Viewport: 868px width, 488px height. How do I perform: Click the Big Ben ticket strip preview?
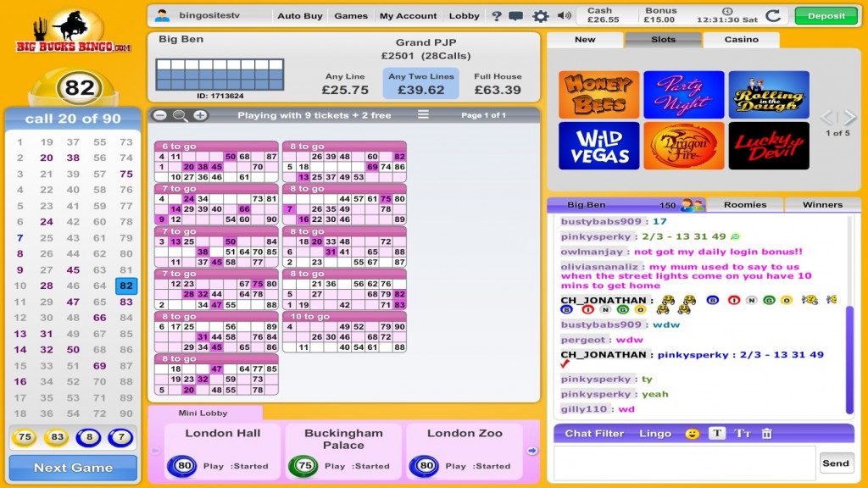pyautogui.click(x=220, y=75)
